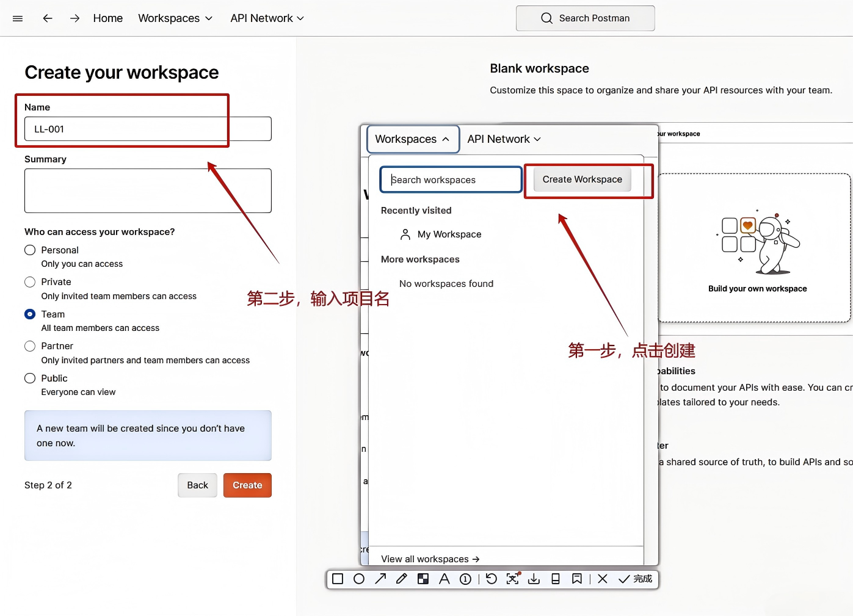Select Public access option
Screen dimensions: 853x616
30,379
